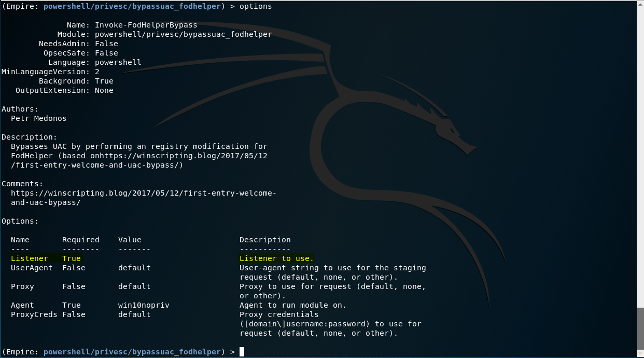Click the Value column header
The height and width of the screenshot is (358, 644).
pos(130,240)
